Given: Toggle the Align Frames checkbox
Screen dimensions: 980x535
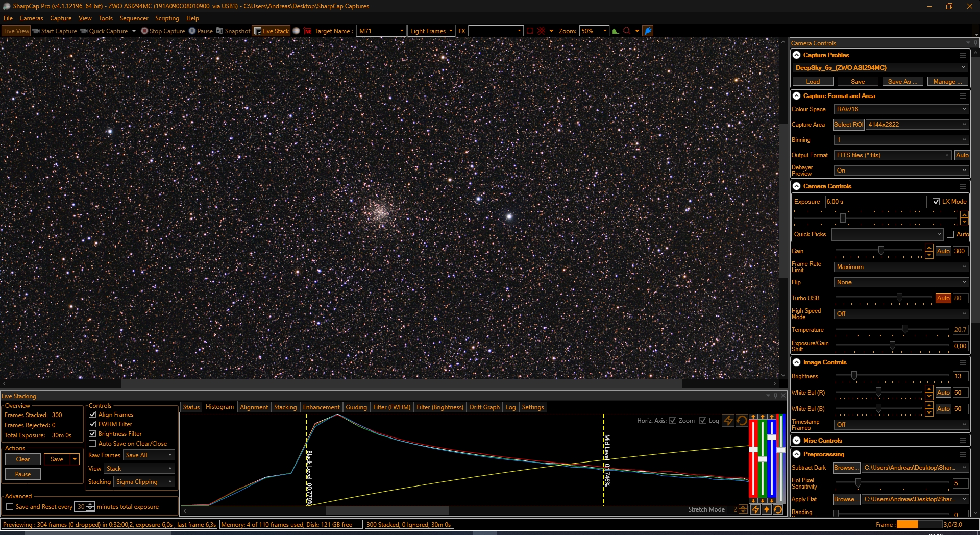Looking at the screenshot, I should click(x=92, y=415).
